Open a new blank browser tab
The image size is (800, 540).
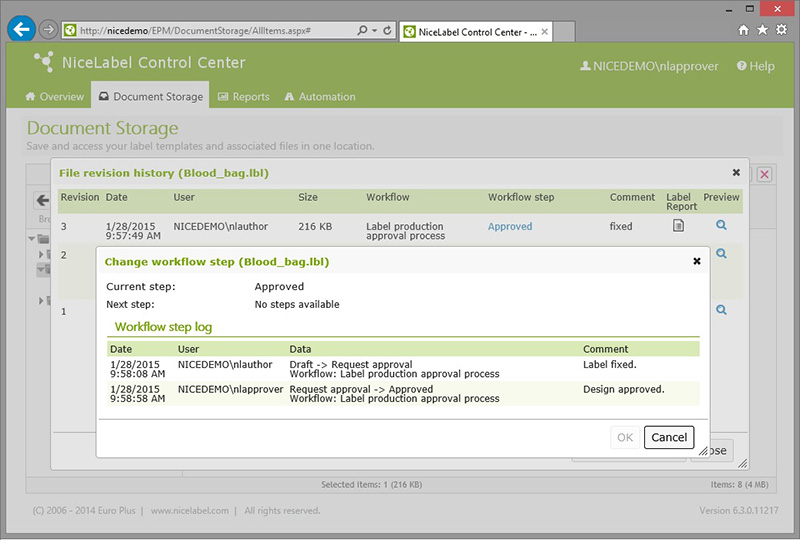tap(564, 32)
